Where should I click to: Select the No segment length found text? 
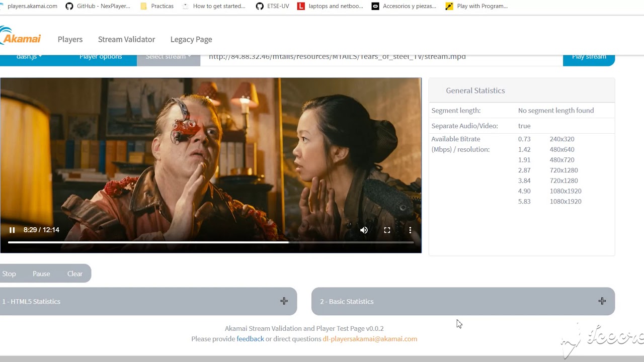pyautogui.click(x=556, y=111)
